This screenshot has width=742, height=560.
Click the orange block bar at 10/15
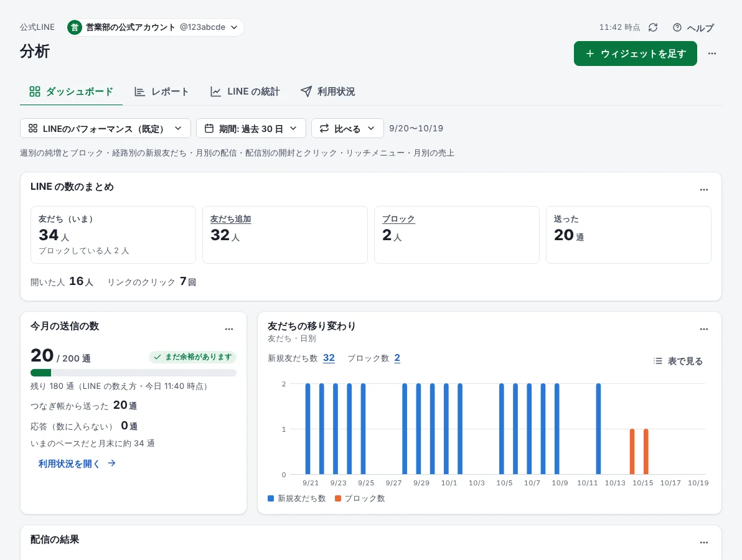pyautogui.click(x=646, y=451)
